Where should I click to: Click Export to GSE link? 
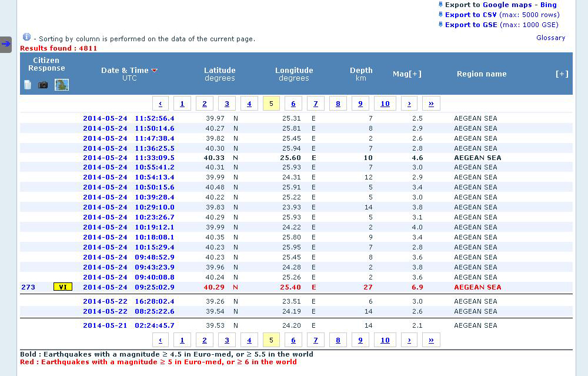470,25
